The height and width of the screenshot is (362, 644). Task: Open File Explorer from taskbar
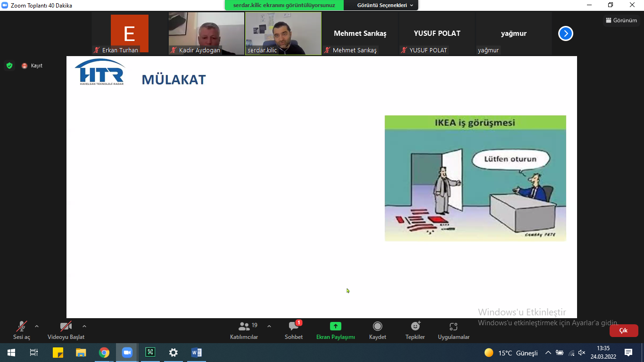[x=81, y=353]
